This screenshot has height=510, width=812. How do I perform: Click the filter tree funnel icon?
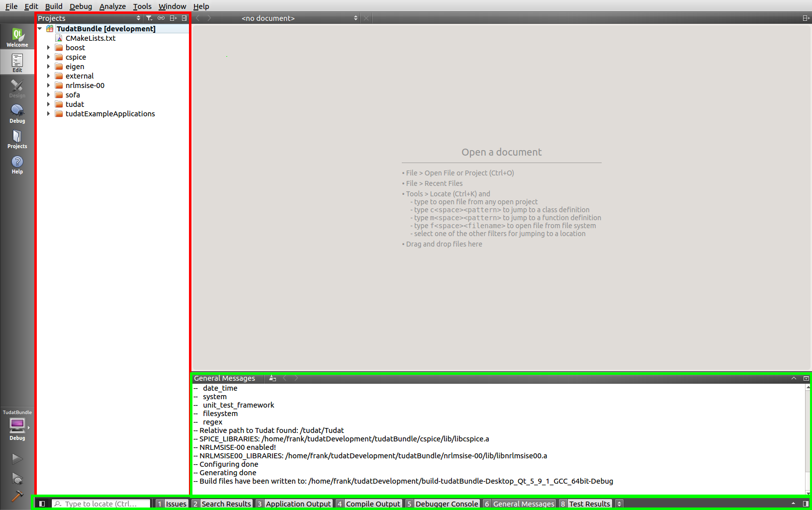pyautogui.click(x=149, y=18)
